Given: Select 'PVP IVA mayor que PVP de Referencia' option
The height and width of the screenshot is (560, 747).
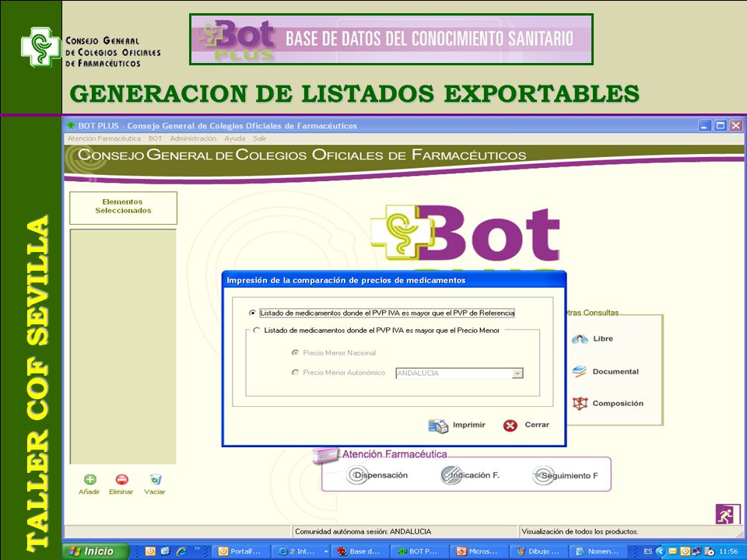Looking at the screenshot, I should 252,313.
